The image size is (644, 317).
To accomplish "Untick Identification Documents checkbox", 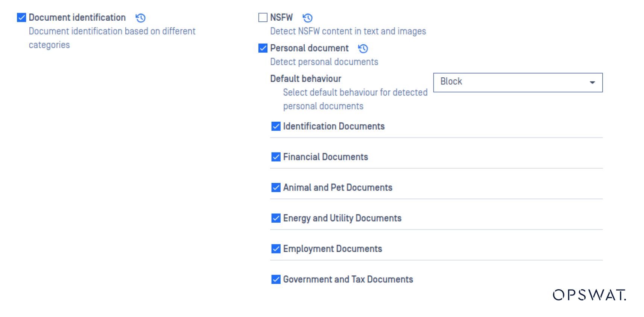I will 276,126.
